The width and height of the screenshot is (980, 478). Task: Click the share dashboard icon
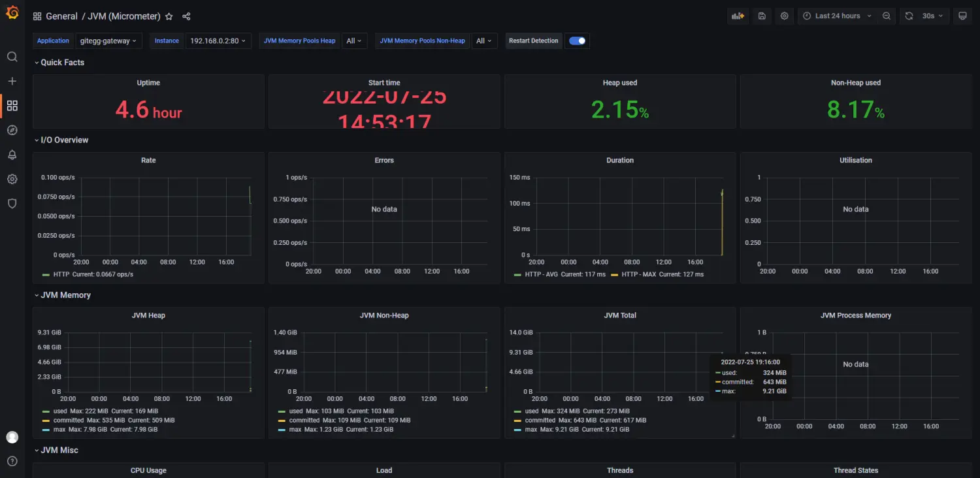pyautogui.click(x=186, y=16)
